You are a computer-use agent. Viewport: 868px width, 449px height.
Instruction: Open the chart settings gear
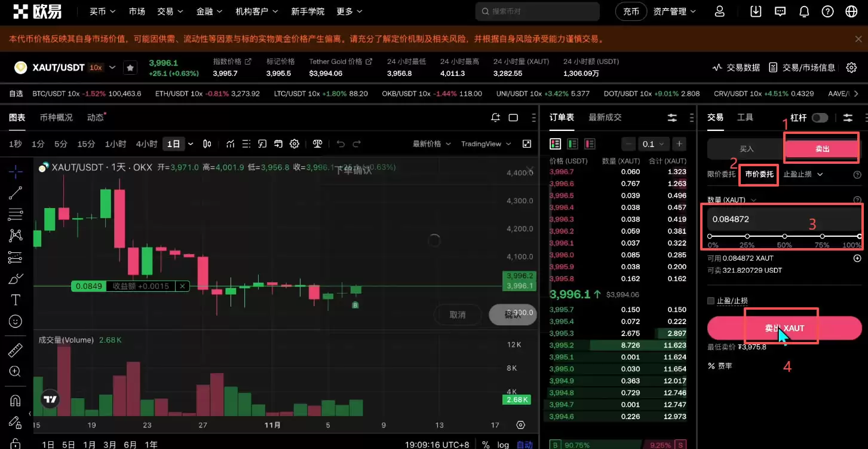tap(294, 143)
